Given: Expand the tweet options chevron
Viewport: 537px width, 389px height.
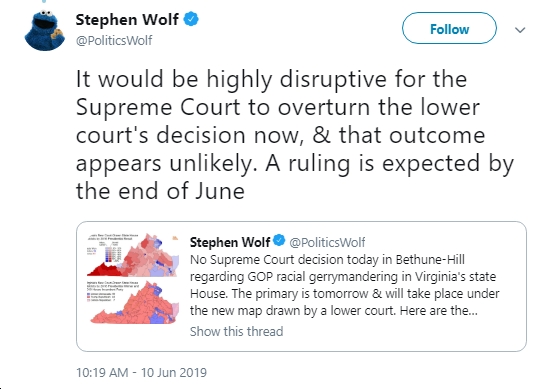Looking at the screenshot, I should [x=520, y=30].
